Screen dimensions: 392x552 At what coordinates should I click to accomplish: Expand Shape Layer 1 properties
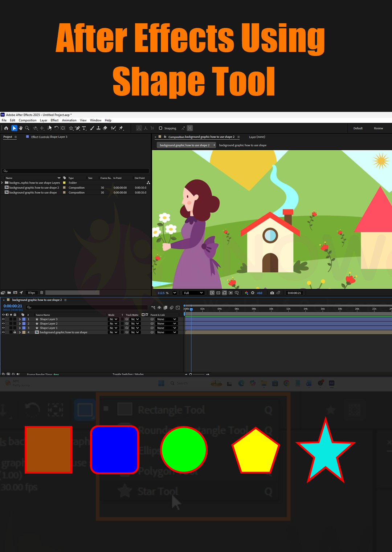tap(20, 328)
